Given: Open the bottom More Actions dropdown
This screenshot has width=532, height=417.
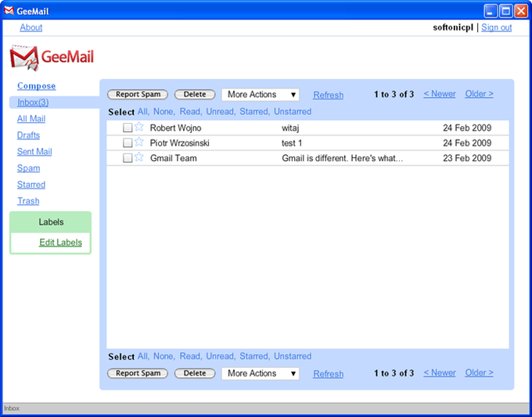Looking at the screenshot, I should pyautogui.click(x=261, y=373).
